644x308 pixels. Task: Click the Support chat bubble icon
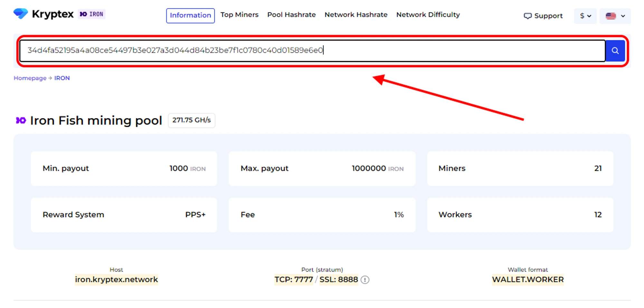pos(527,16)
